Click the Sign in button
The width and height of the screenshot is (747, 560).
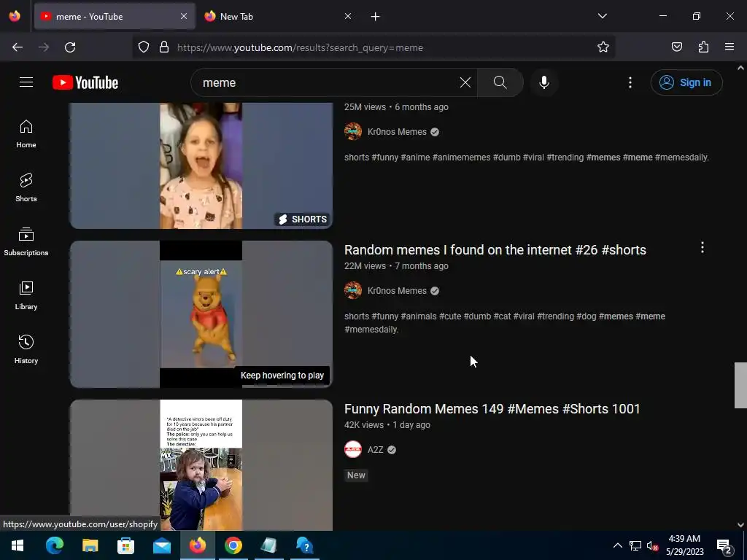pos(686,82)
